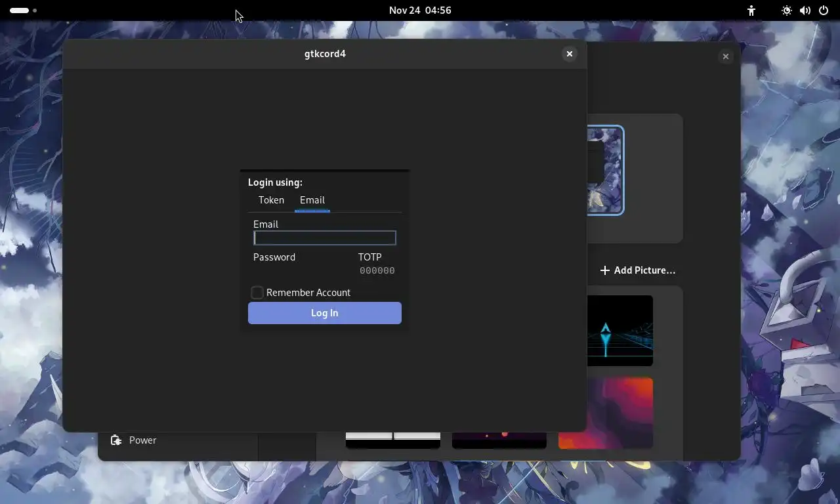The width and height of the screenshot is (840, 504).
Task: Enable the Remember Account checkbox
Action: [x=257, y=293]
